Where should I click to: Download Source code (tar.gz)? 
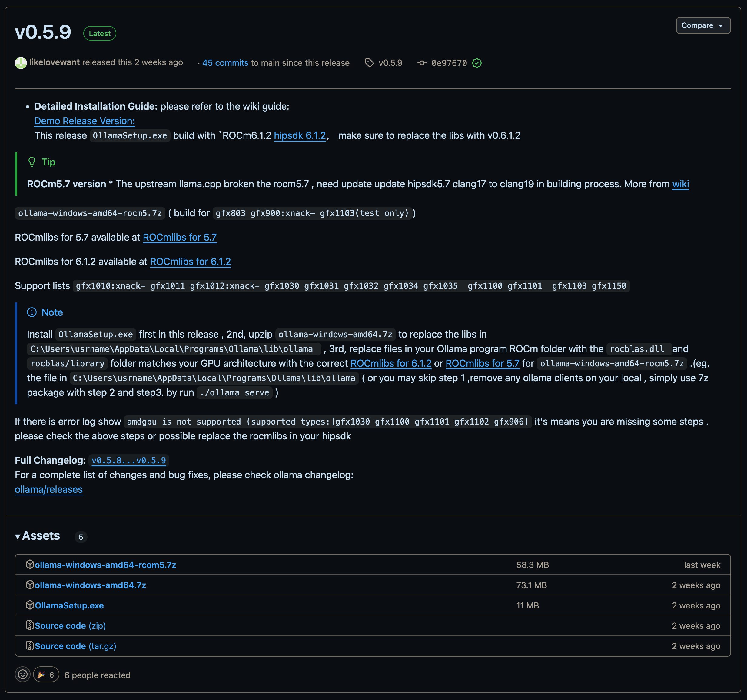75,646
